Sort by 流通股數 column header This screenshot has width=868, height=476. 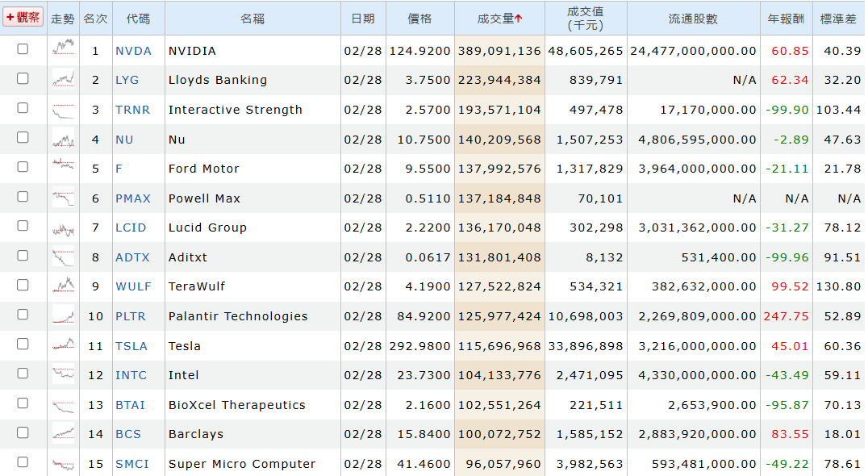click(693, 19)
